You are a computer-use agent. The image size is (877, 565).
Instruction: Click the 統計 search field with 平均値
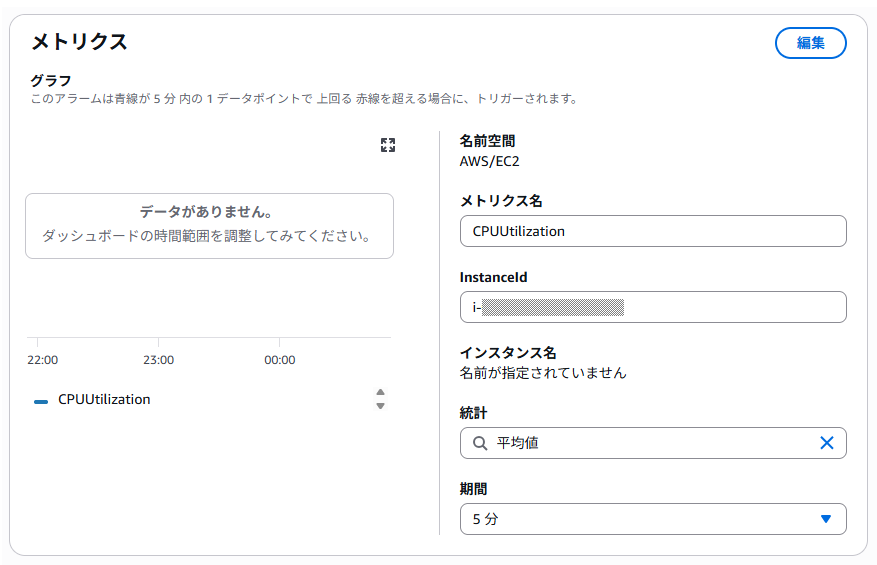[653, 443]
